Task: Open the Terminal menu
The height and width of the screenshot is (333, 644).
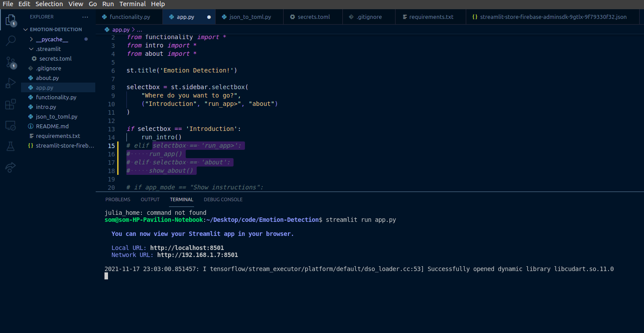Action: pos(133,4)
